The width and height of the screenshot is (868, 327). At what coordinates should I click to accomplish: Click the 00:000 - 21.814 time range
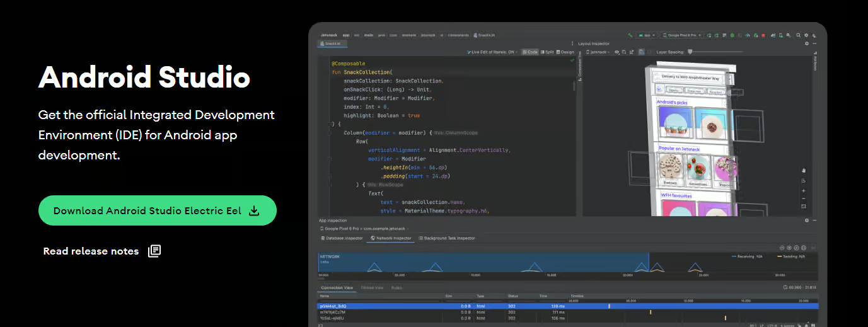pyautogui.click(x=800, y=287)
